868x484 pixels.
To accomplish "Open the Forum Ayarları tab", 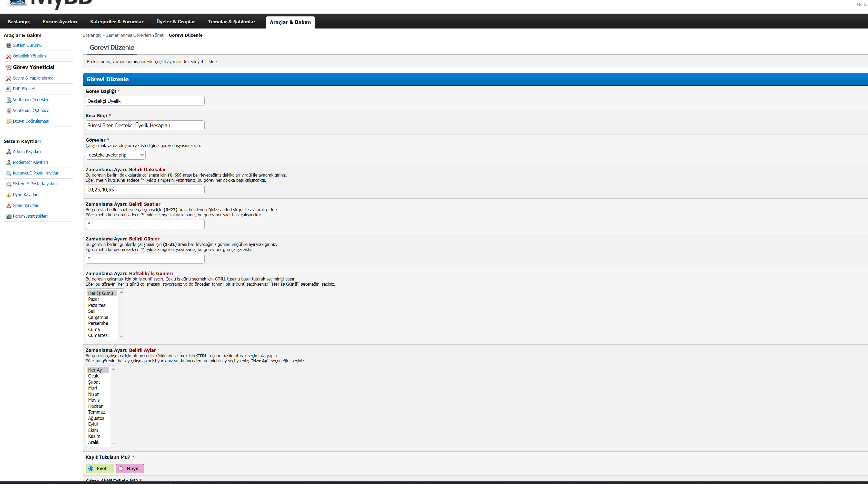I will click(60, 22).
